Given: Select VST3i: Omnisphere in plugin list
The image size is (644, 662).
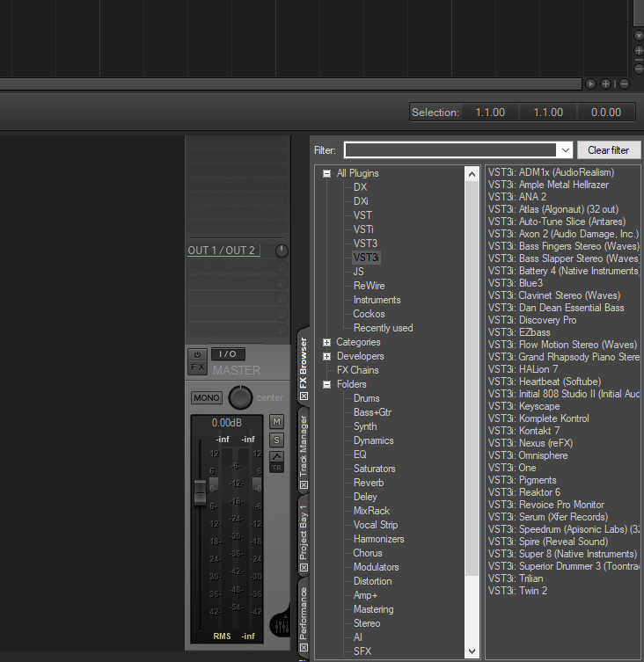Looking at the screenshot, I should point(528,455).
